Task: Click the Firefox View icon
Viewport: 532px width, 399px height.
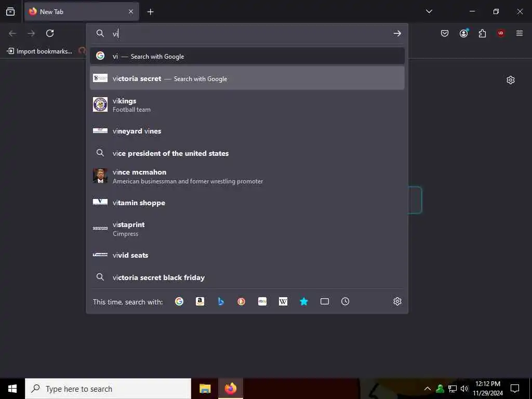Action: click(x=10, y=11)
